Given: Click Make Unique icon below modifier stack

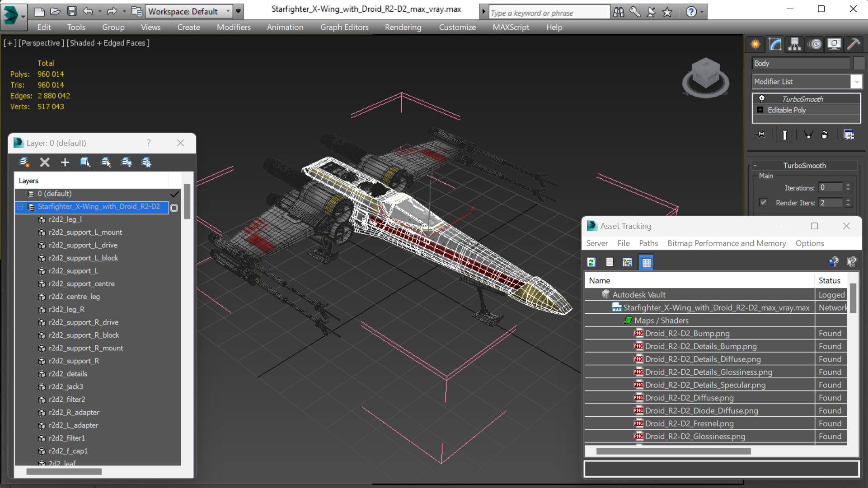Looking at the screenshot, I should click(x=808, y=135).
